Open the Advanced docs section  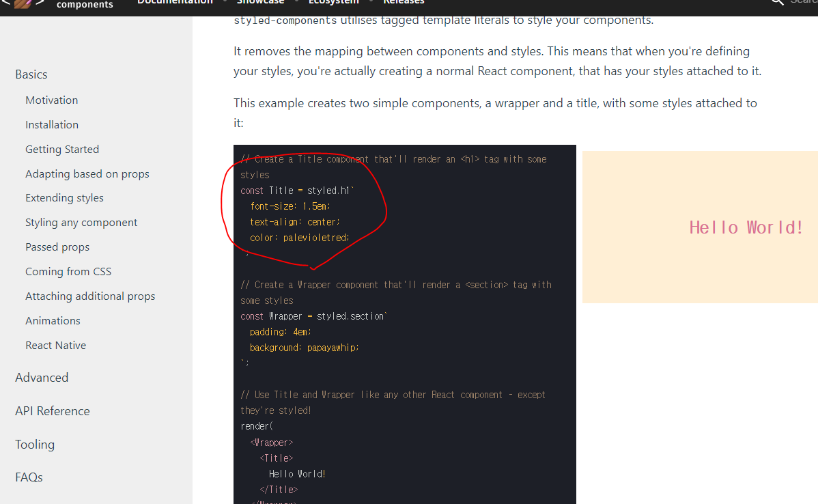pos(42,377)
